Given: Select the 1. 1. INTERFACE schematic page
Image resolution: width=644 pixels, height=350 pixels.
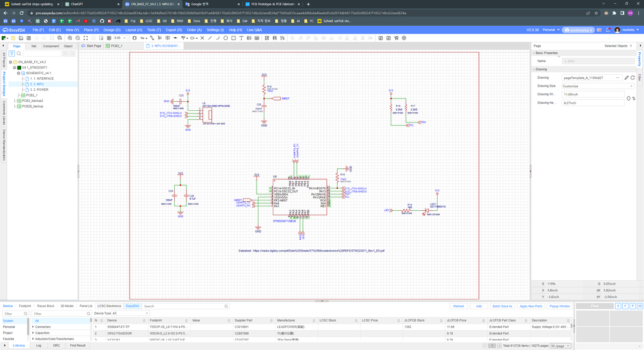Looking at the screenshot, I should pos(41,79).
